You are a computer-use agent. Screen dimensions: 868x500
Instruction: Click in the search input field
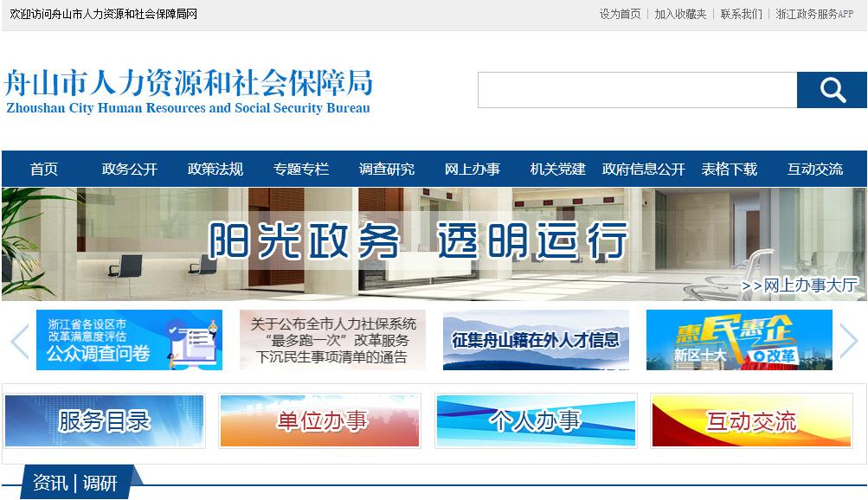pos(637,90)
